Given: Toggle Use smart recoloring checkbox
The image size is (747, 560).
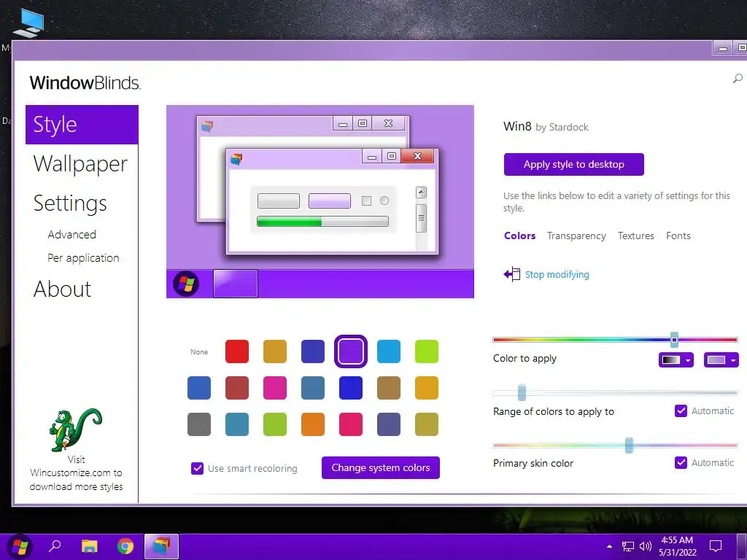Looking at the screenshot, I should 197,469.
